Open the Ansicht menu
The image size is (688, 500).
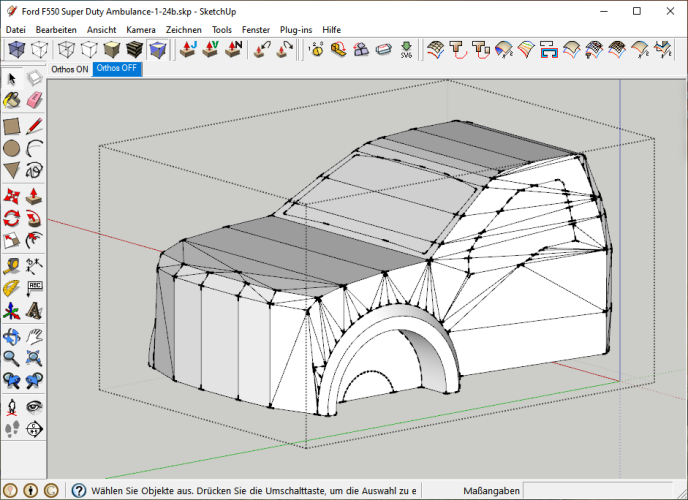101,30
